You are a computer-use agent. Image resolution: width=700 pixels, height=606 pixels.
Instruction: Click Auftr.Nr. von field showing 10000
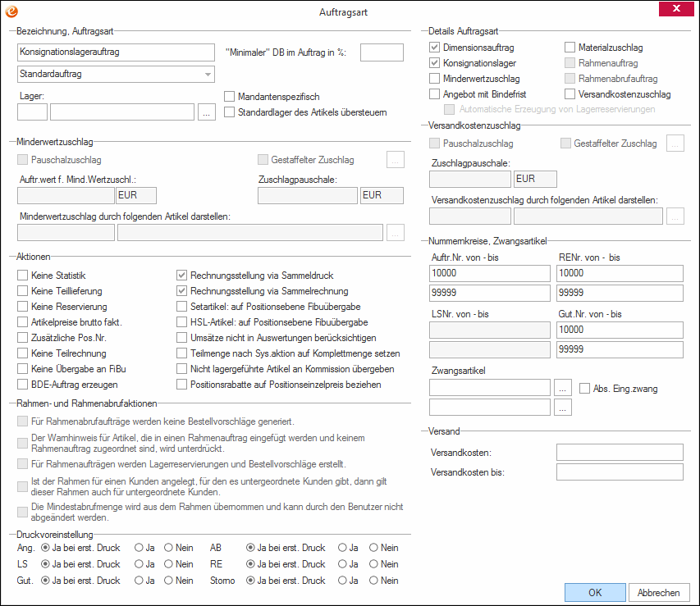pyautogui.click(x=490, y=273)
